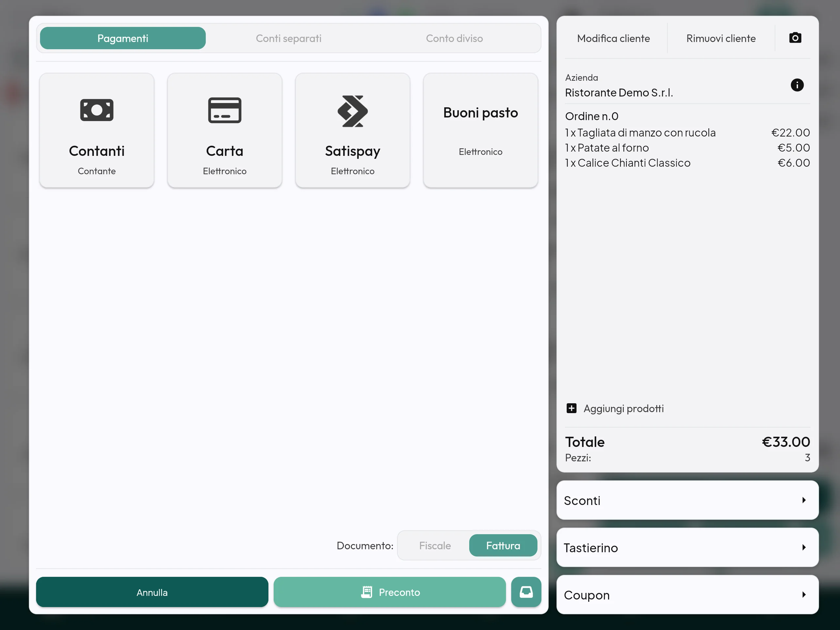Set document type to Fattura
840x630 pixels.
[x=503, y=545]
